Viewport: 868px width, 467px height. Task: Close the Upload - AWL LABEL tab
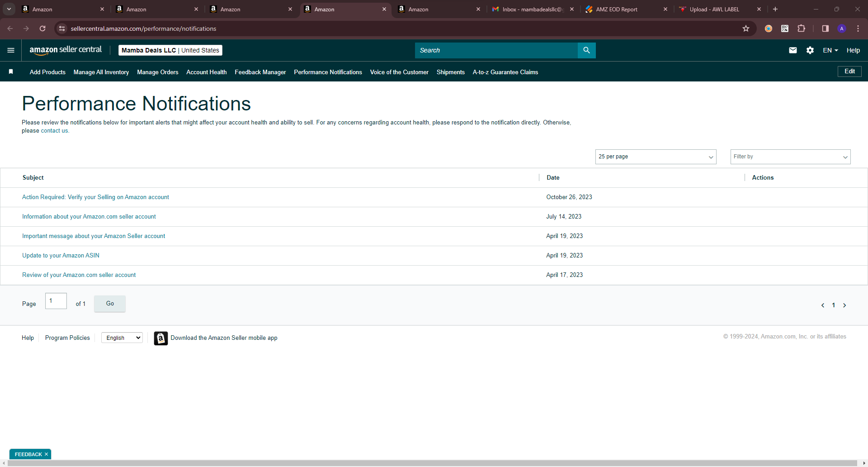coord(759,9)
